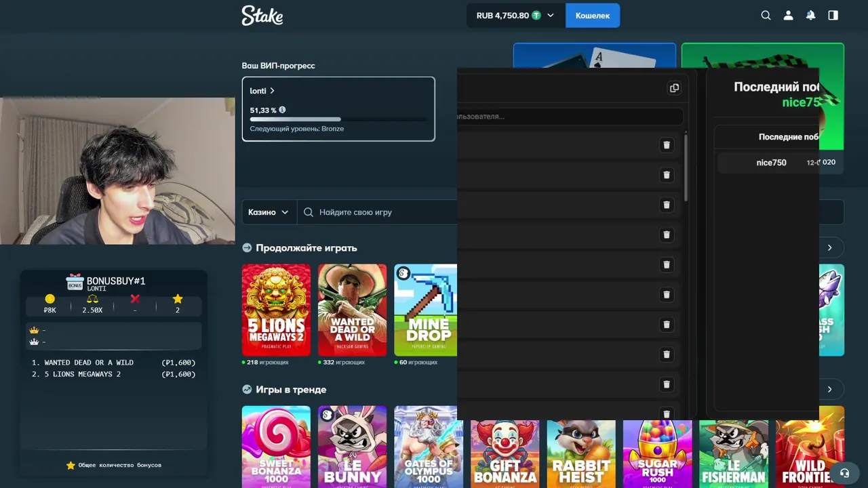
Task: Open Wanted Dead or a Wild game
Action: pyautogui.click(x=352, y=310)
